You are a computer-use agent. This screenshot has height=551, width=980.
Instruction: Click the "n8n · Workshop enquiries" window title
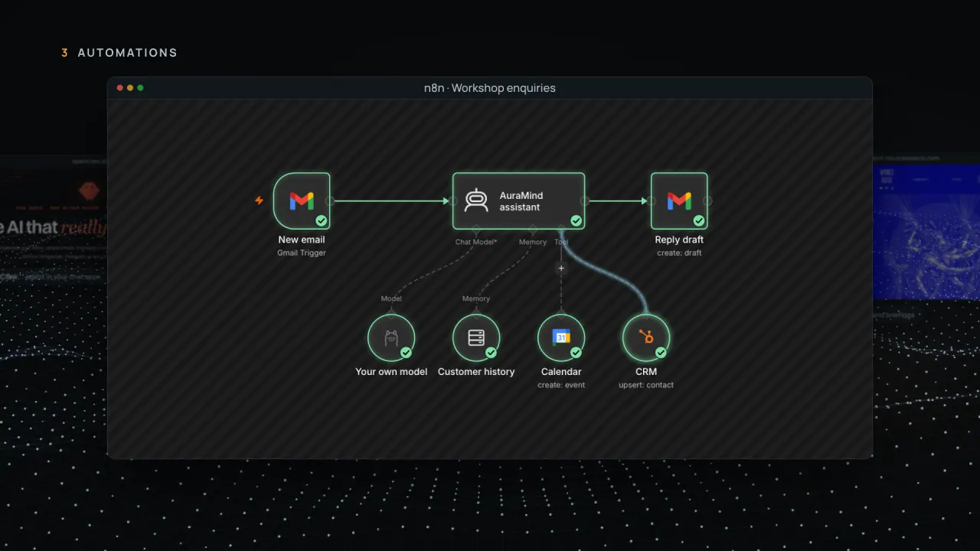point(490,88)
